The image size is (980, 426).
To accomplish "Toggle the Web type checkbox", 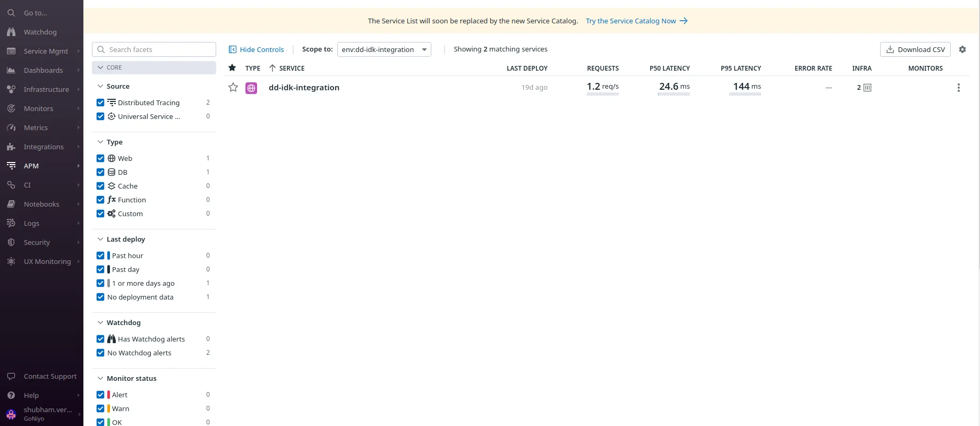I will pyautogui.click(x=100, y=158).
